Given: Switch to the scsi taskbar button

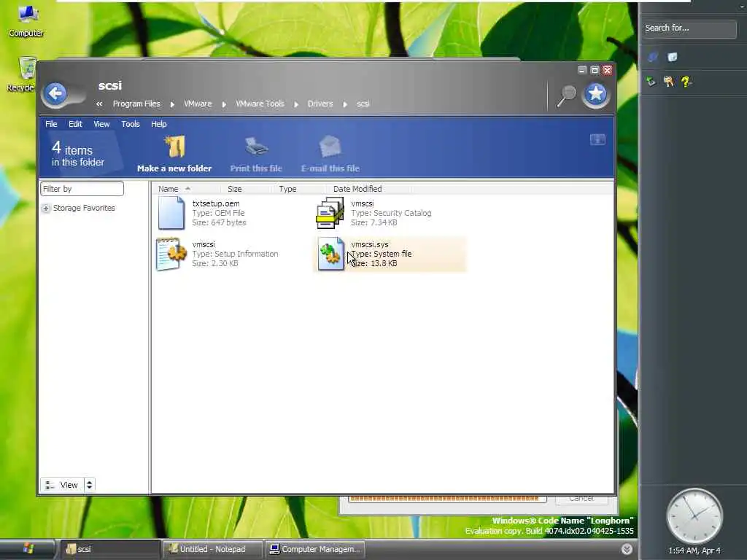Looking at the screenshot, I should (x=109, y=549).
